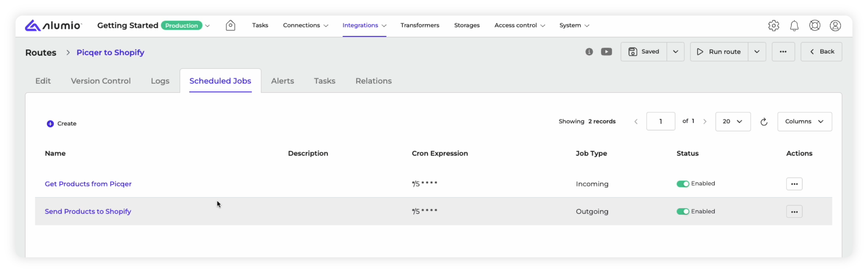The height and width of the screenshot is (273, 868).
Task: Open the Columns dropdown
Action: [805, 121]
